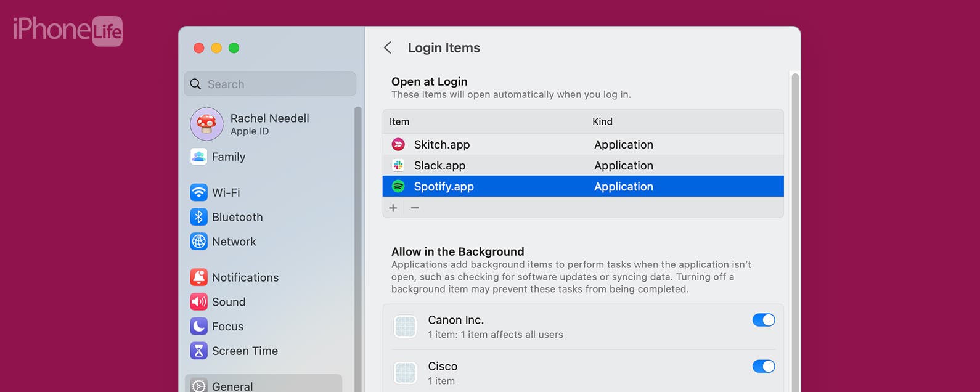Select Skitch.app in the login items list

pyautogui.click(x=583, y=144)
